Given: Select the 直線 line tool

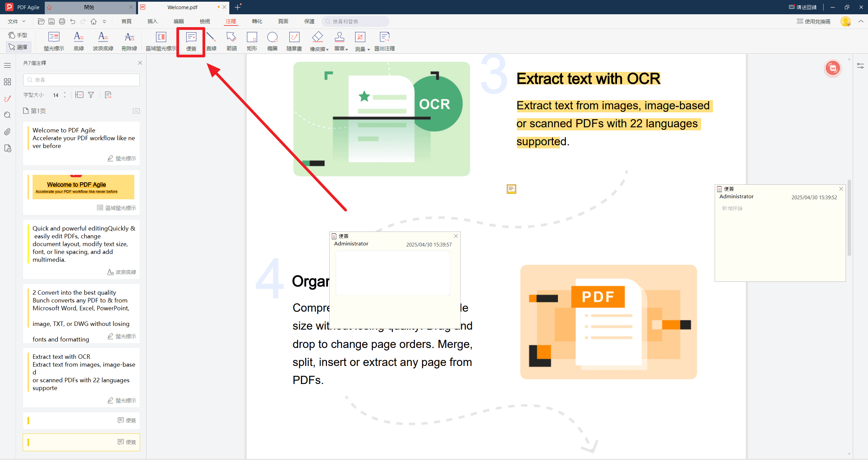Looking at the screenshot, I should point(211,41).
